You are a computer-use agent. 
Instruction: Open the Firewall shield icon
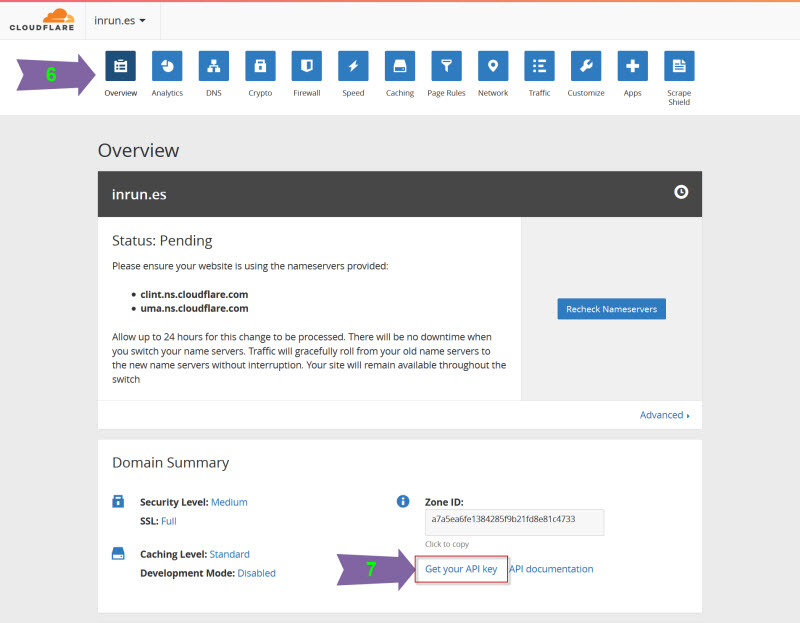point(307,66)
